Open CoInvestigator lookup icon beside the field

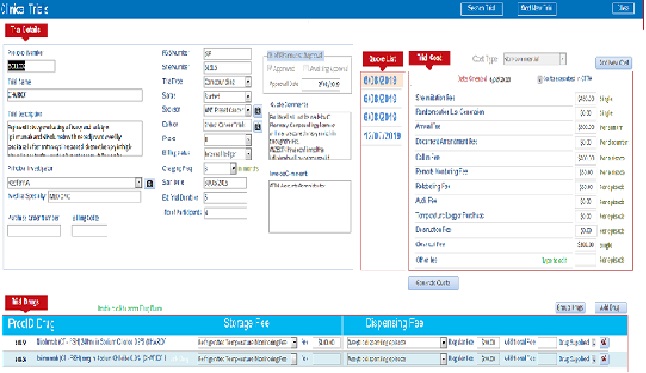coord(257,126)
